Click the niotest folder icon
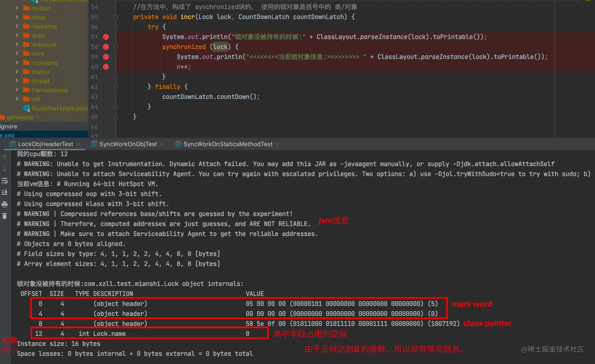This screenshot has height=364, width=595. (26, 8)
